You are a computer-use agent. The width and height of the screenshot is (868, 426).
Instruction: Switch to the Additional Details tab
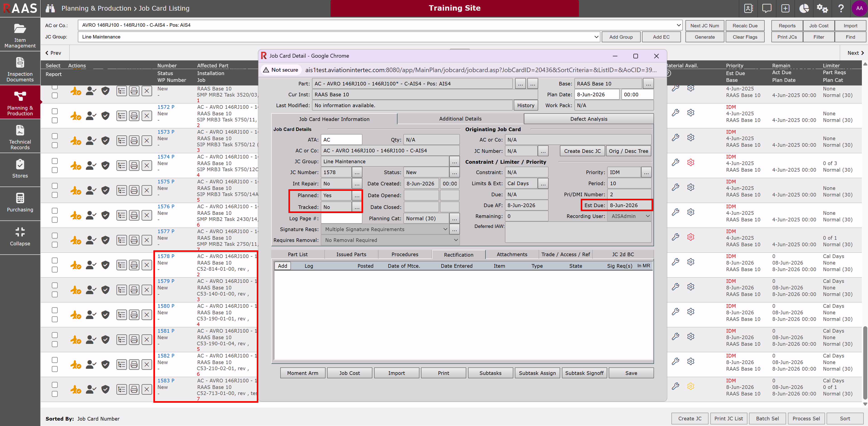pos(460,119)
